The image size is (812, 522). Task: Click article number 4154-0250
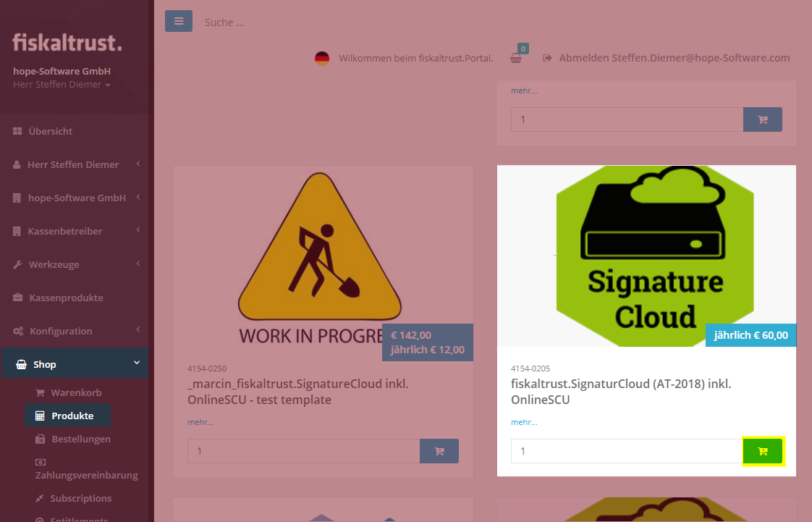(x=207, y=369)
